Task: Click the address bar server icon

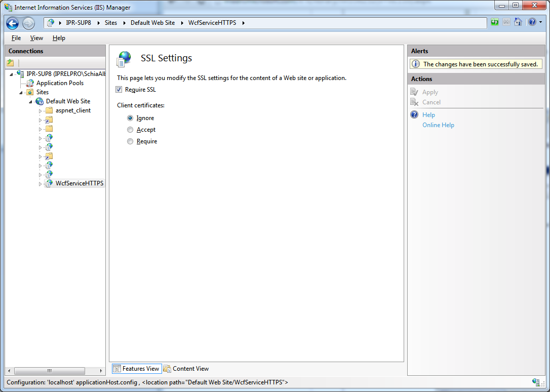Action: [x=51, y=23]
